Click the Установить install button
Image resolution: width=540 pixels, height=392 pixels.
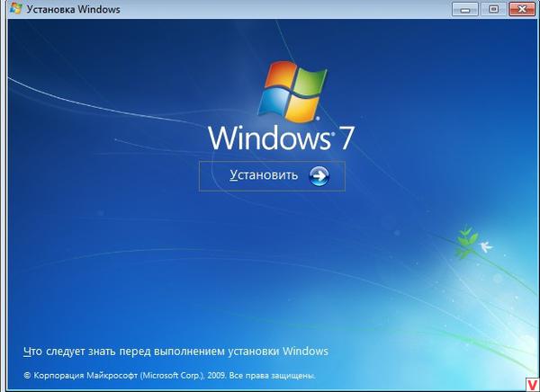[x=272, y=176]
